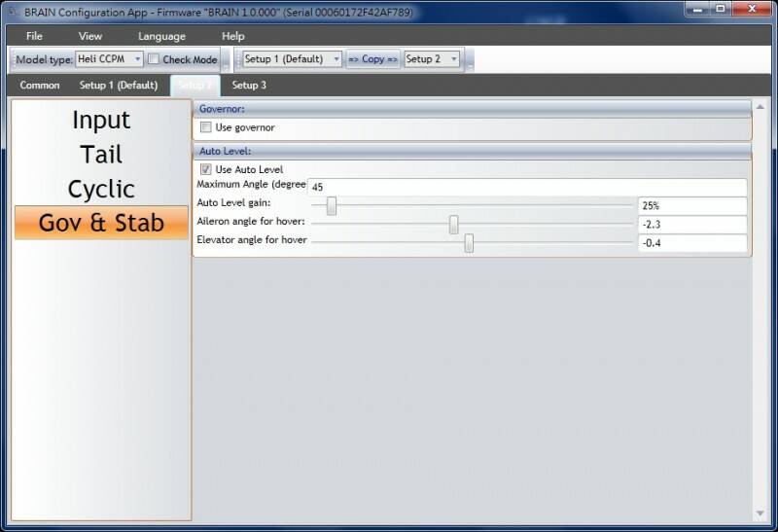Click the BRAIN app icon in title bar
778x532 pixels.
click(x=12, y=11)
